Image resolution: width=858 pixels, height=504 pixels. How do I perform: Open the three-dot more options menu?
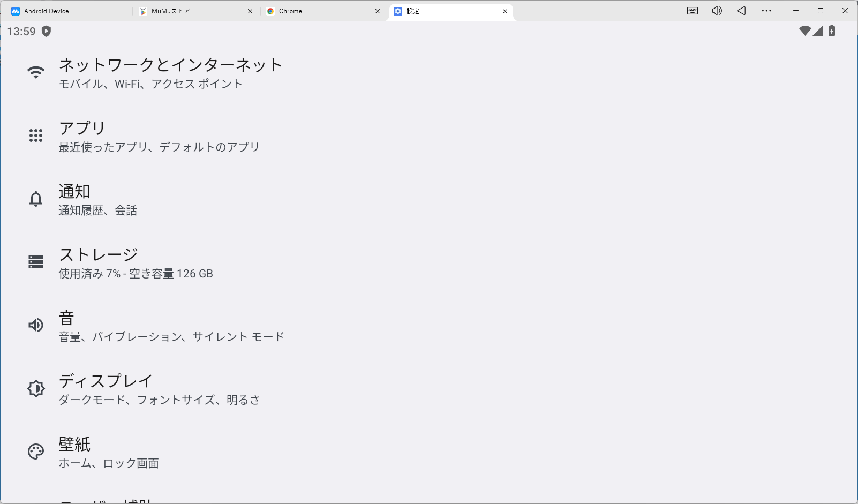pyautogui.click(x=766, y=11)
